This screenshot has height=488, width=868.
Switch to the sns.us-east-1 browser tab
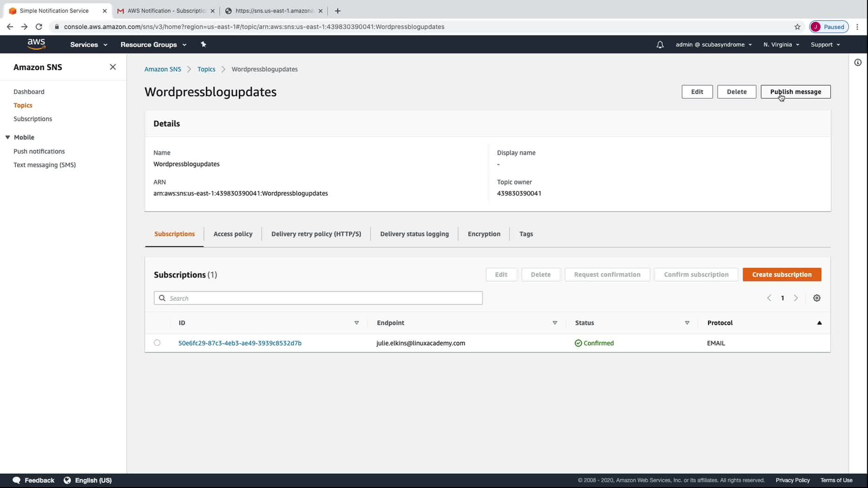click(274, 11)
